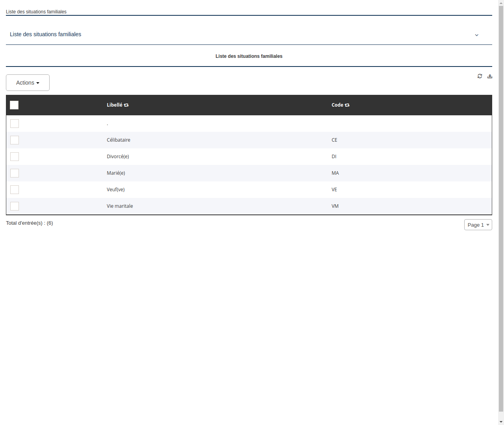The width and height of the screenshot is (504, 425).
Task: Open the Divorcé(e) entry
Action: point(118,157)
